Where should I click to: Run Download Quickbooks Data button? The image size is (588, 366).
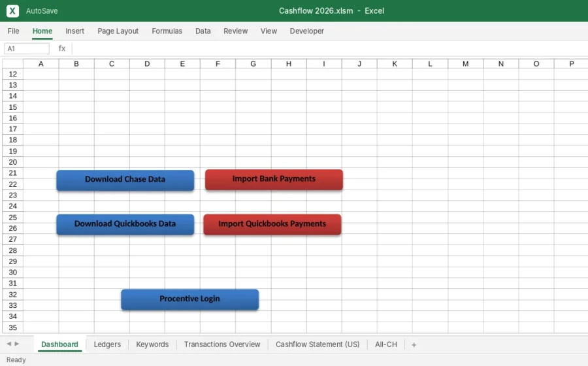coord(125,224)
